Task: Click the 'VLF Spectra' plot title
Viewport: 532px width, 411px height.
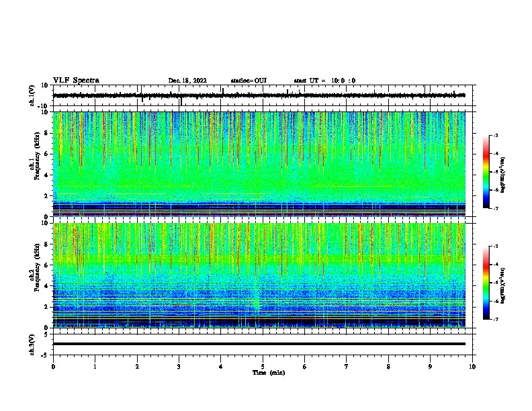Action: click(76, 81)
